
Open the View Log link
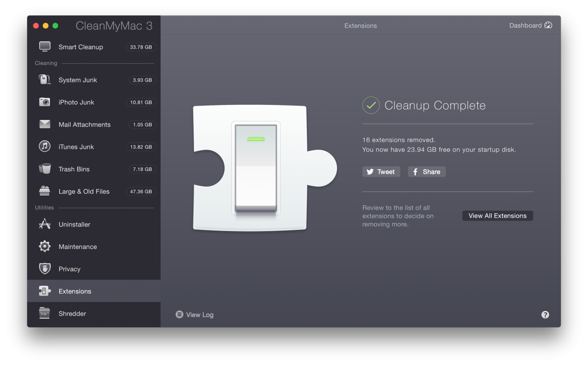pyautogui.click(x=194, y=315)
